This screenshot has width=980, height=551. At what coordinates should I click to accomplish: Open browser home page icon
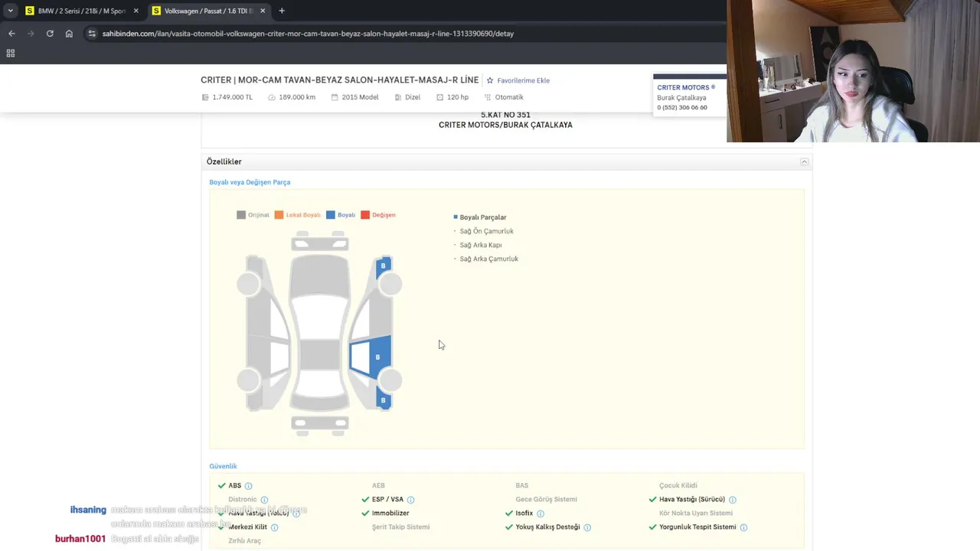coord(69,34)
